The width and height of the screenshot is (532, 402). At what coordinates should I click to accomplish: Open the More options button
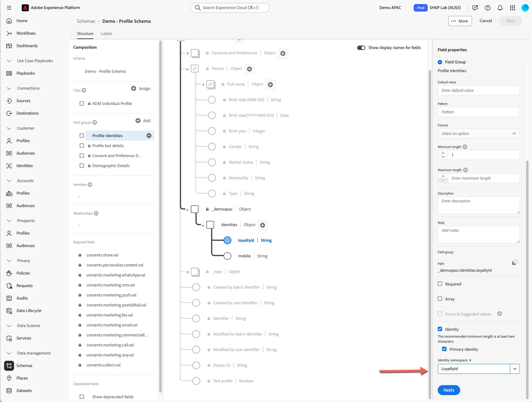coord(460,21)
